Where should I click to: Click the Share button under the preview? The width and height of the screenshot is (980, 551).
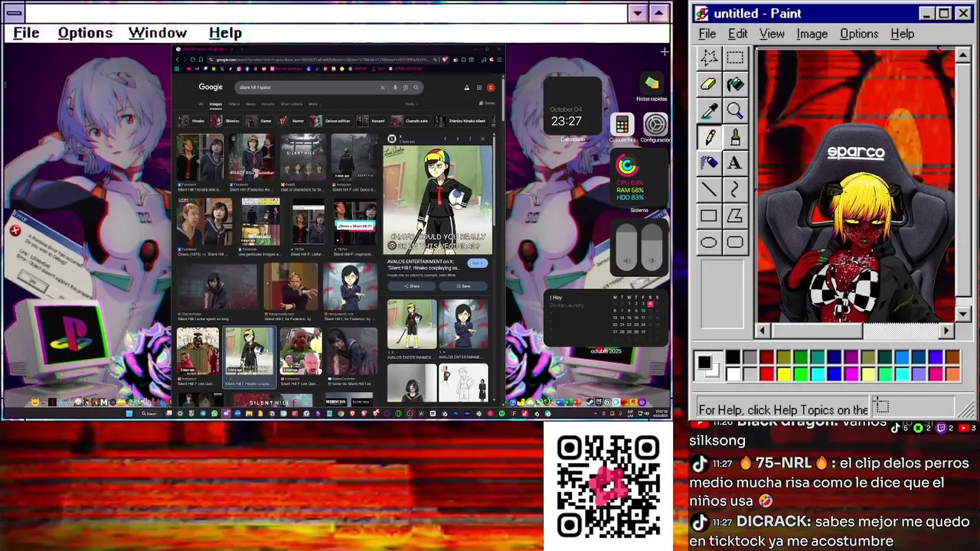[412, 286]
